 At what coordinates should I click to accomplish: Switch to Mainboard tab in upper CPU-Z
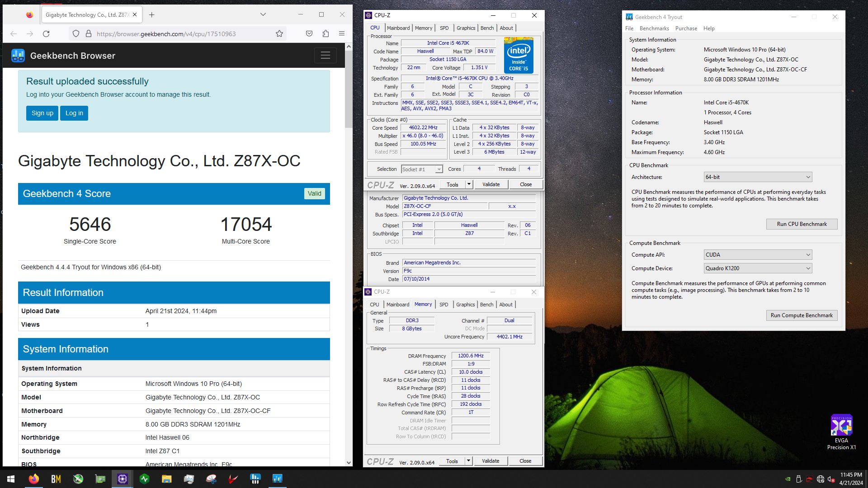point(398,28)
